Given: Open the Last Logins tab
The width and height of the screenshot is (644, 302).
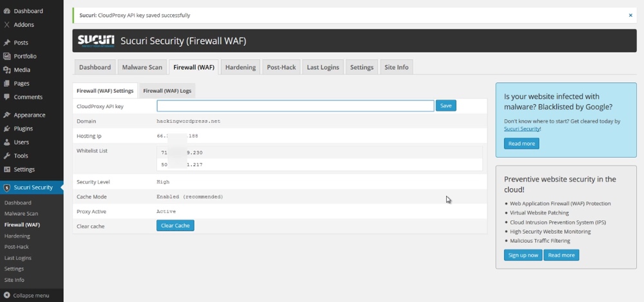Looking at the screenshot, I should pos(323,68).
